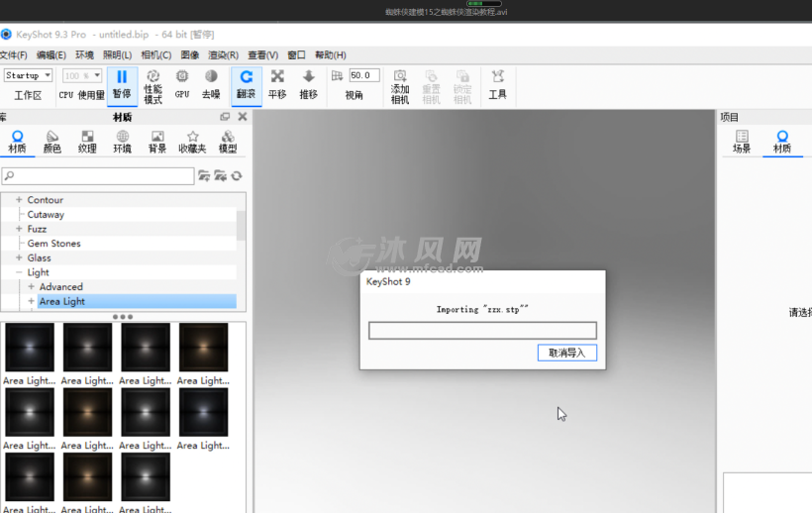Switch to library Environments tab
This screenshot has width=812, height=513.
coord(122,142)
